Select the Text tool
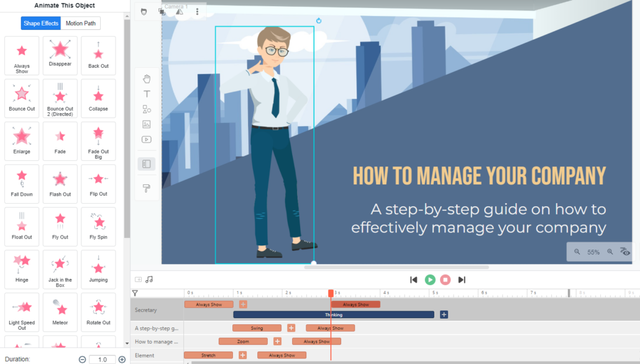 point(147,94)
